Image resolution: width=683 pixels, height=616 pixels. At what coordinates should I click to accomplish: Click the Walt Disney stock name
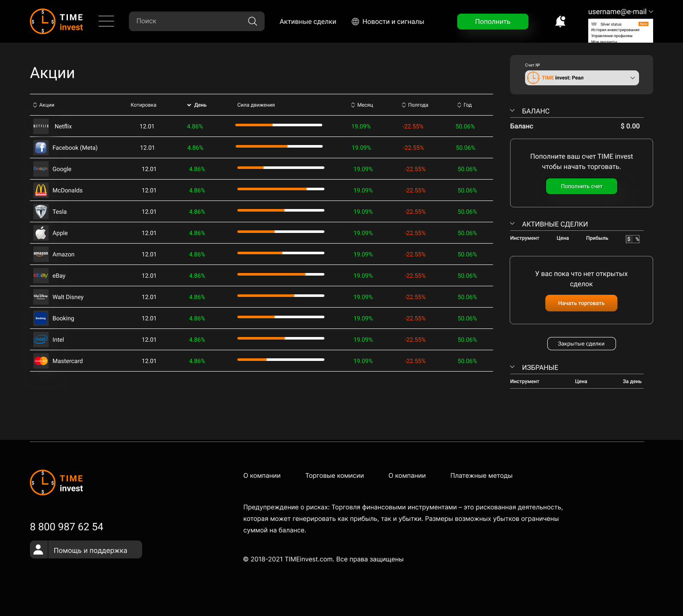pyautogui.click(x=68, y=297)
